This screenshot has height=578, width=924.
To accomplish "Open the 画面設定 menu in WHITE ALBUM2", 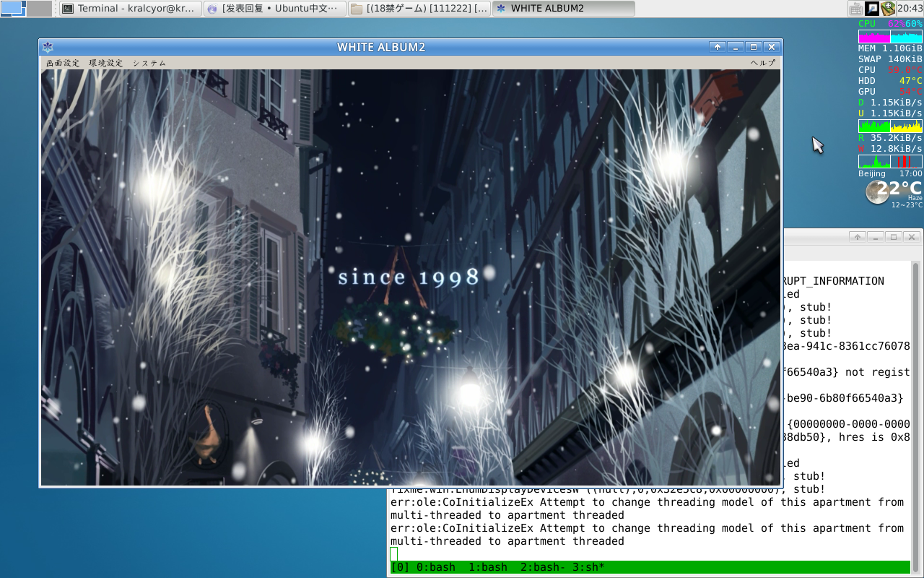I will point(63,63).
